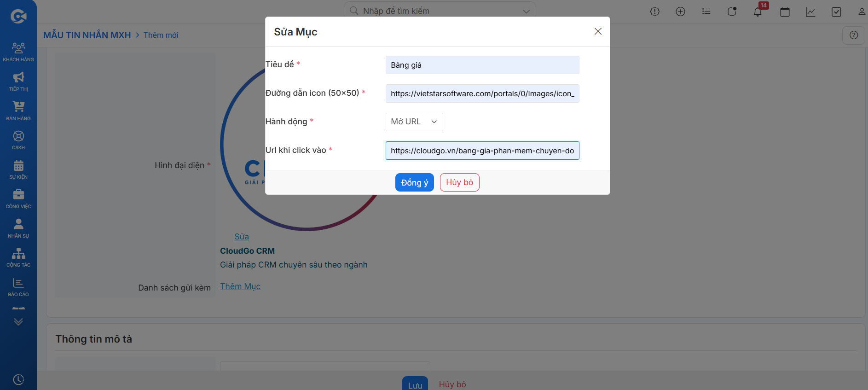Image resolution: width=868 pixels, height=390 pixels.
Task: Open the Sự kiện sidebar module
Action: pos(18,169)
